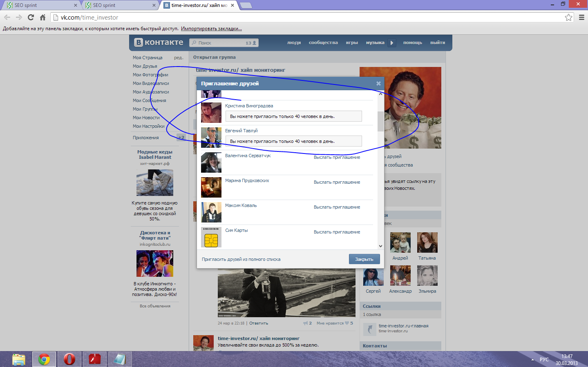588x367 pixels.
Task: Open Сергей member photo
Action: click(373, 276)
